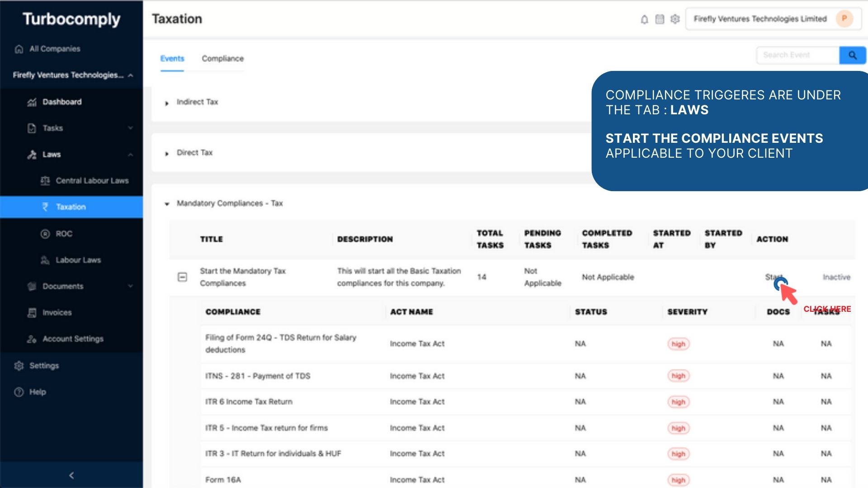Collapse the Mandatory Compliances - Tax section
The width and height of the screenshot is (868, 488).
[167, 203]
